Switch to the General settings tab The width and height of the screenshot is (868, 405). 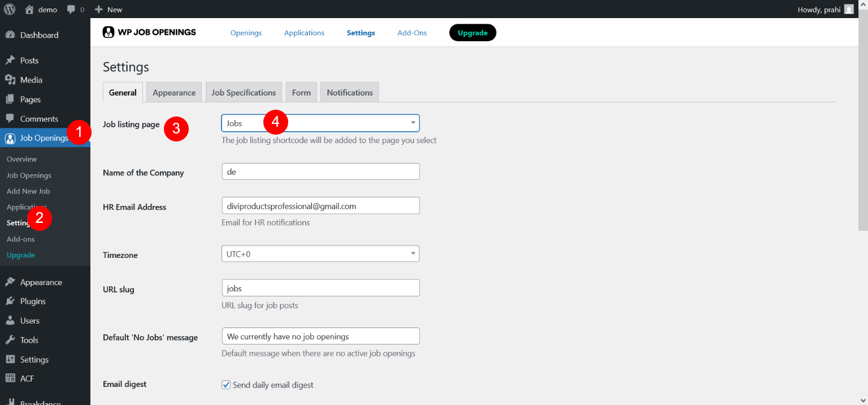click(123, 92)
